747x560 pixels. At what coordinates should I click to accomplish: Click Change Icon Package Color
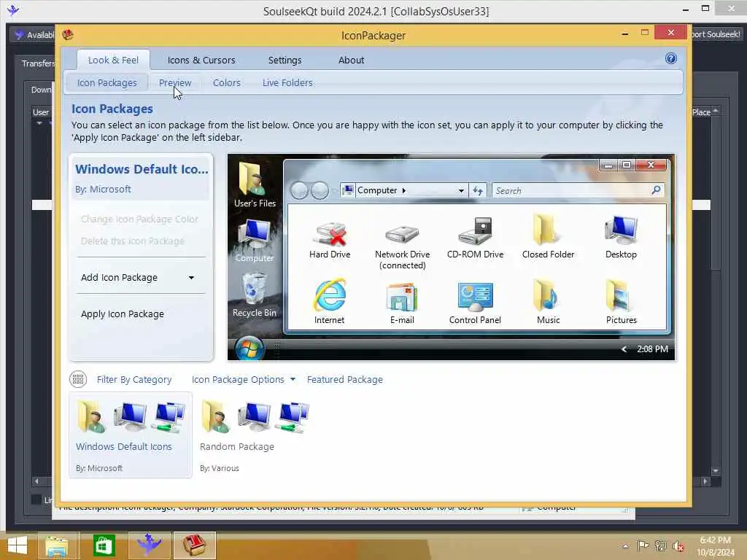tap(139, 219)
